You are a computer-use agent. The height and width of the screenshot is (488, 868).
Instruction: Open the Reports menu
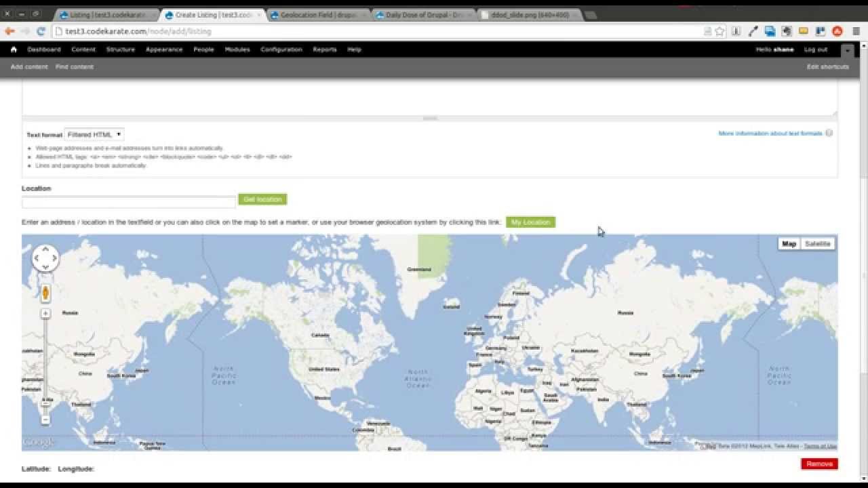325,49
